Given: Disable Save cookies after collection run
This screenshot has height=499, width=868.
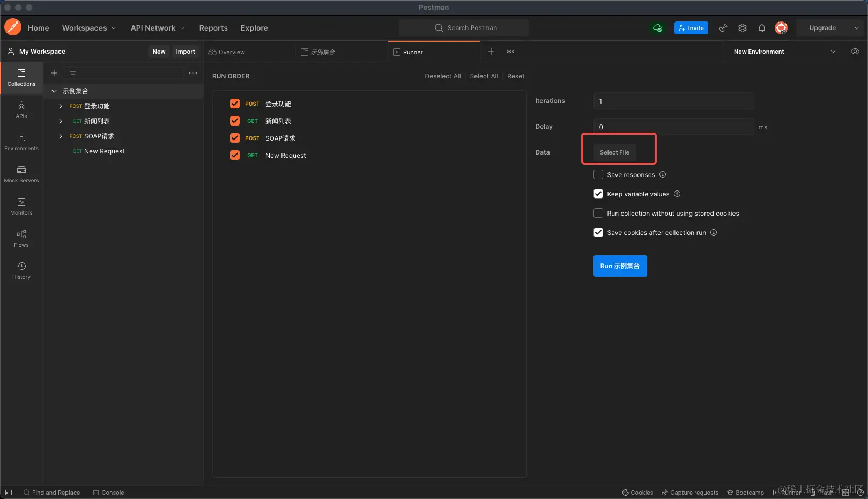Looking at the screenshot, I should 598,232.
